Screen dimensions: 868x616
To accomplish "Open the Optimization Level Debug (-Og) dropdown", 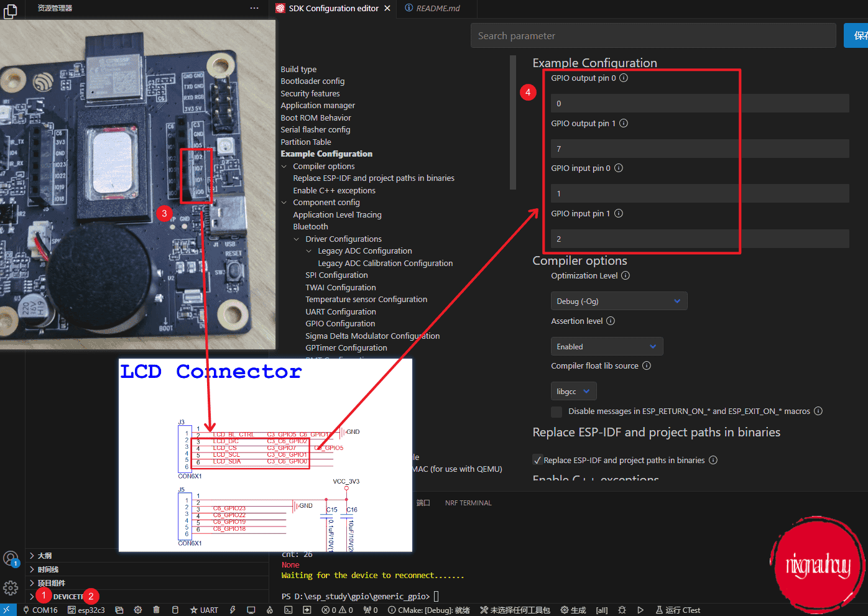I will click(x=619, y=301).
